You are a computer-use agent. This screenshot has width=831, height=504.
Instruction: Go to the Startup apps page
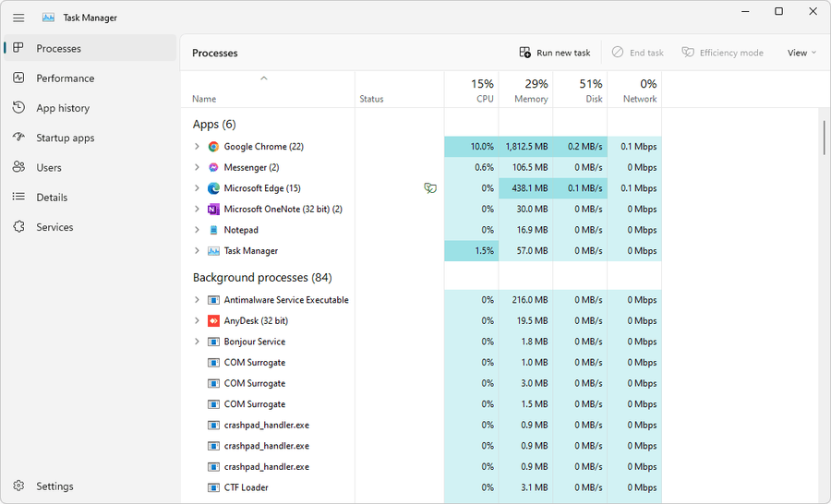(90, 138)
